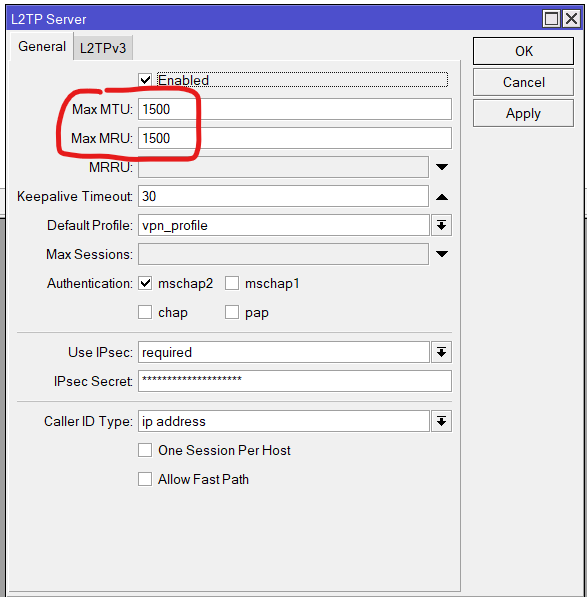Enable chap authentication checkbox

(x=145, y=312)
